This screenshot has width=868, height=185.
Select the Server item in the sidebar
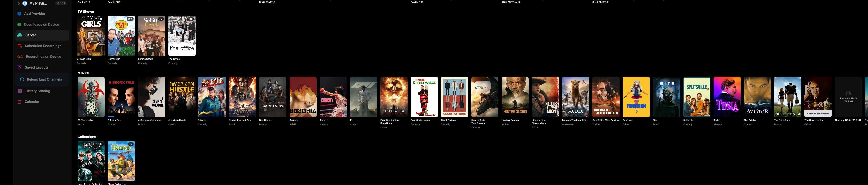[42, 35]
